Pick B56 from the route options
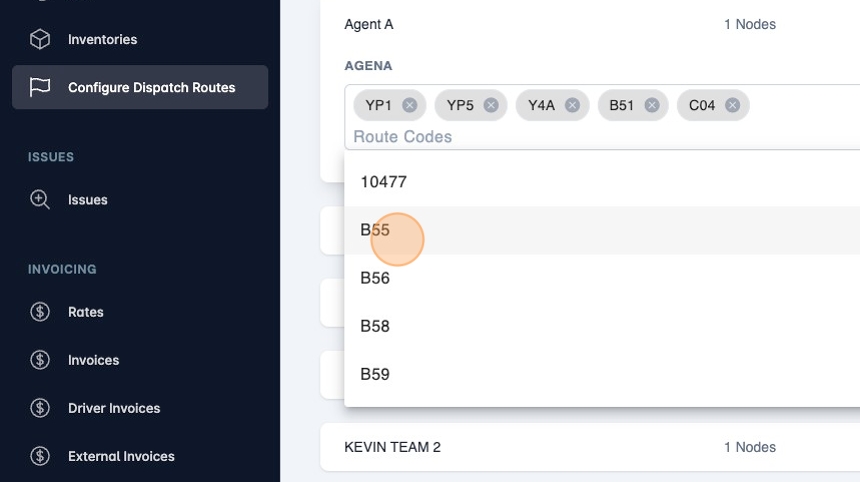Image resolution: width=860 pixels, height=482 pixels. [x=375, y=278]
